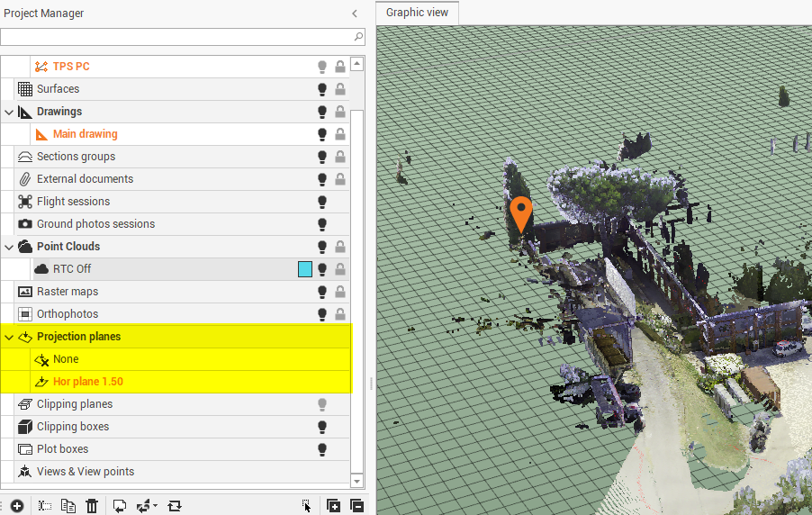Image resolution: width=812 pixels, height=515 pixels.
Task: Toggle visibility bulb for RTC Off
Action: tap(322, 269)
